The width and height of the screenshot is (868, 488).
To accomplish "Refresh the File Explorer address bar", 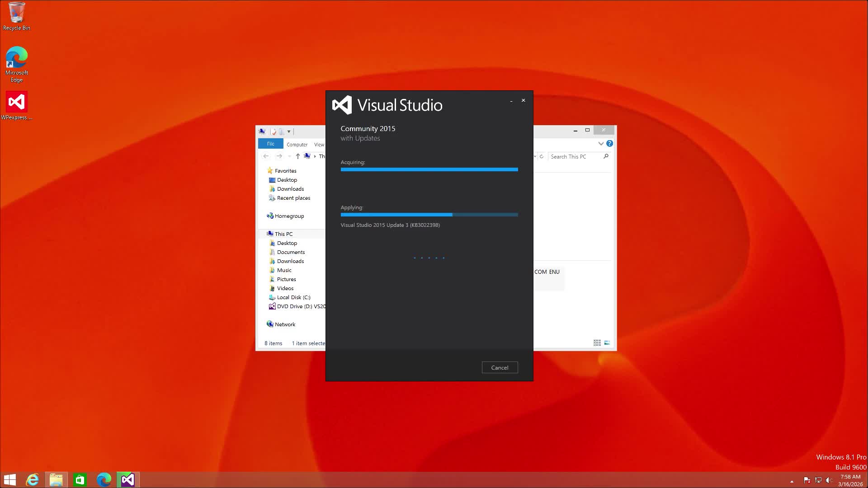I will coord(542,156).
